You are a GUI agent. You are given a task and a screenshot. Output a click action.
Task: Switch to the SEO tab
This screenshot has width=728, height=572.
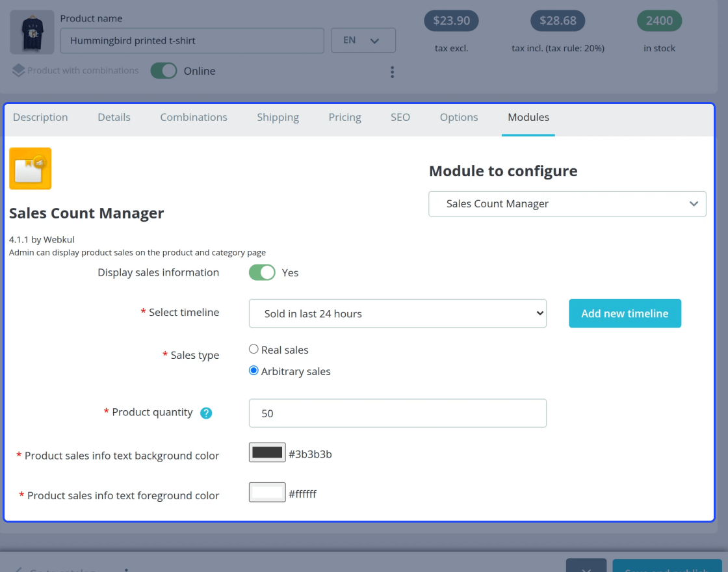pyautogui.click(x=400, y=118)
